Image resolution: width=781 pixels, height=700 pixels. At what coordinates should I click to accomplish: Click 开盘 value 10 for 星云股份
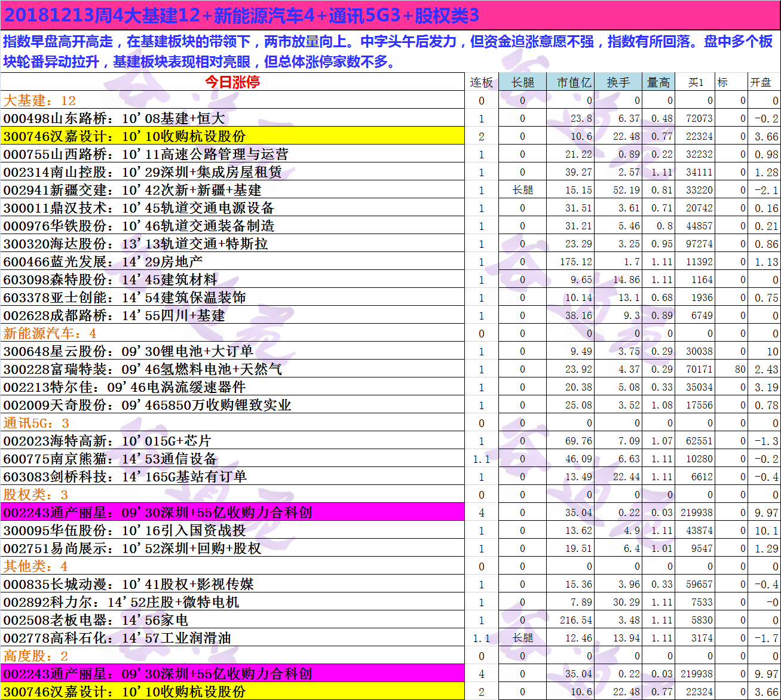764,351
